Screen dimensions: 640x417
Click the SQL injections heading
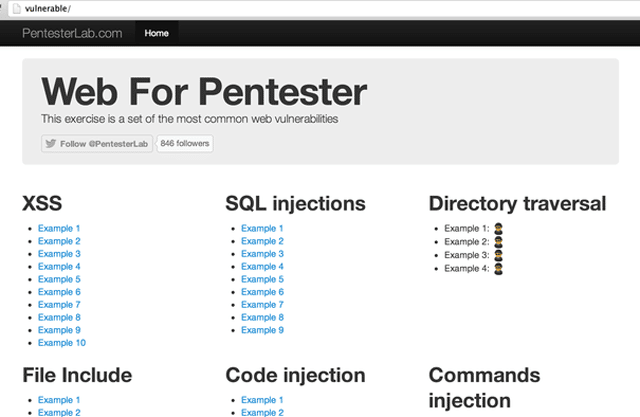296,204
